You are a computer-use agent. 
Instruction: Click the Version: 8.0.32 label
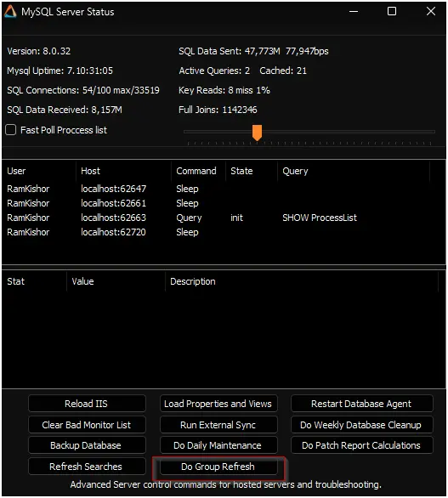(39, 51)
